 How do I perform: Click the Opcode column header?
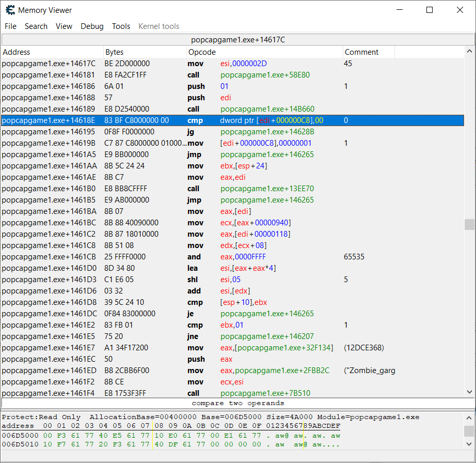point(264,52)
